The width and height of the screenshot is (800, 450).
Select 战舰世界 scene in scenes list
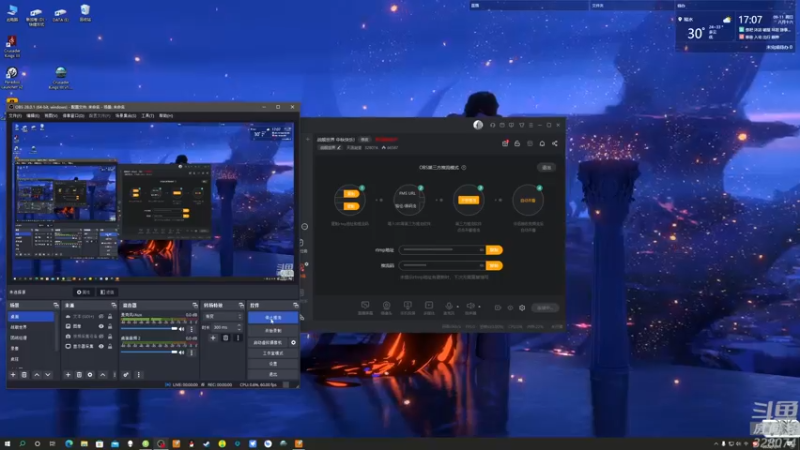[31, 327]
